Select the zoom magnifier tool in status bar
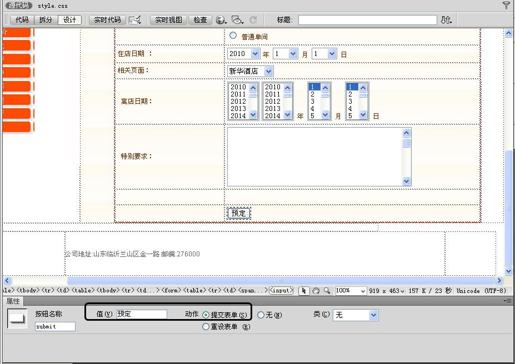The width and height of the screenshot is (515, 364). pyautogui.click(x=327, y=291)
